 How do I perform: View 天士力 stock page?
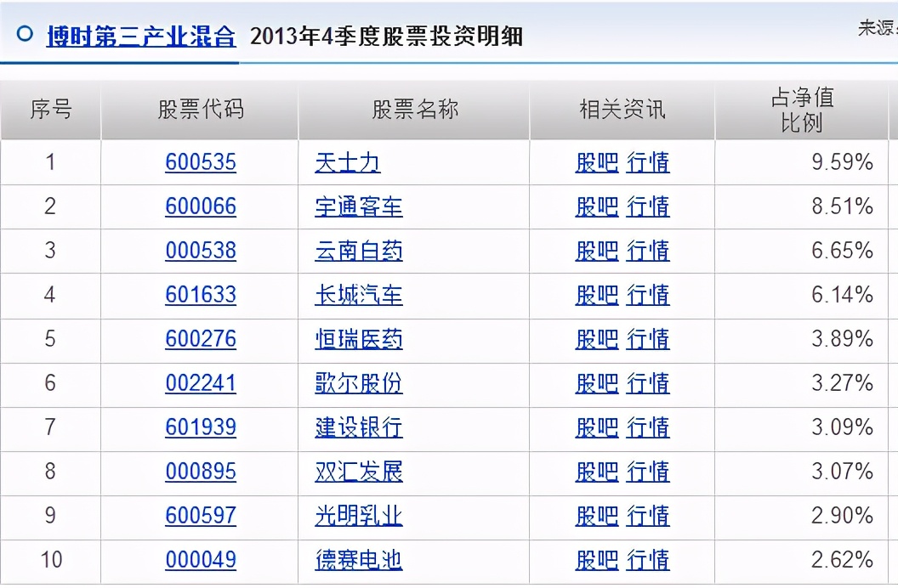point(348,162)
